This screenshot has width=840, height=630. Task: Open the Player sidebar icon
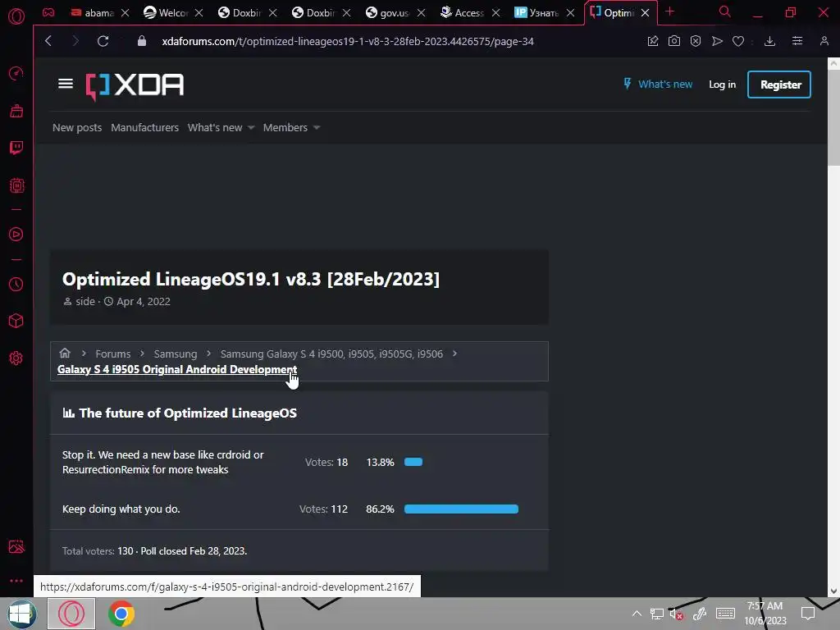[16, 234]
